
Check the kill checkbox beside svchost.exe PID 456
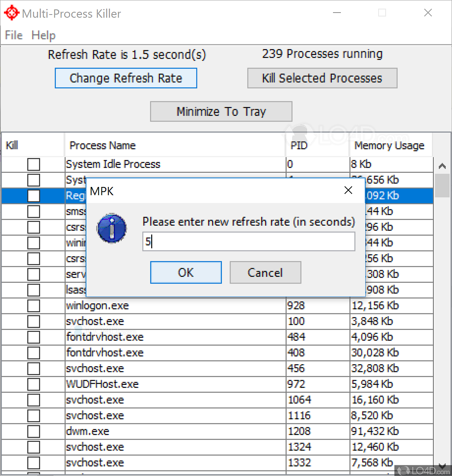pyautogui.click(x=33, y=368)
